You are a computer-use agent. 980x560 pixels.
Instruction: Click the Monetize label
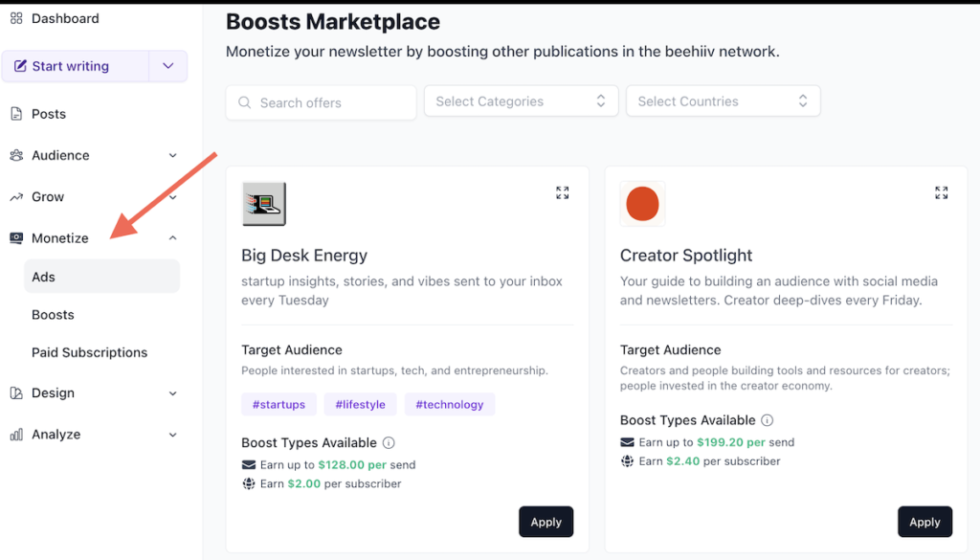coord(60,238)
